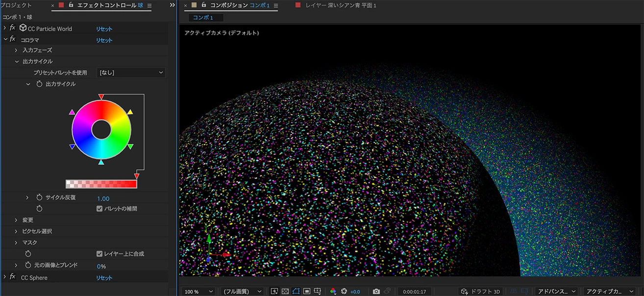Expand the サイクル反復 property

coord(28,197)
